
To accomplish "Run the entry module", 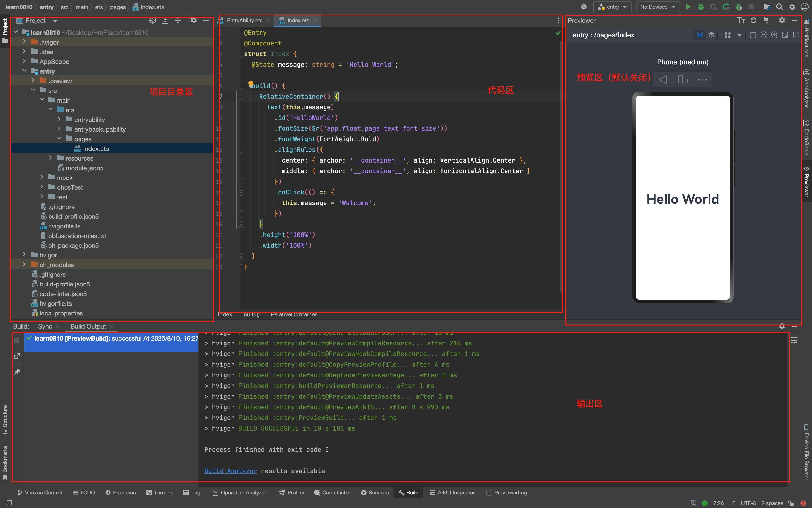I will 688,7.
